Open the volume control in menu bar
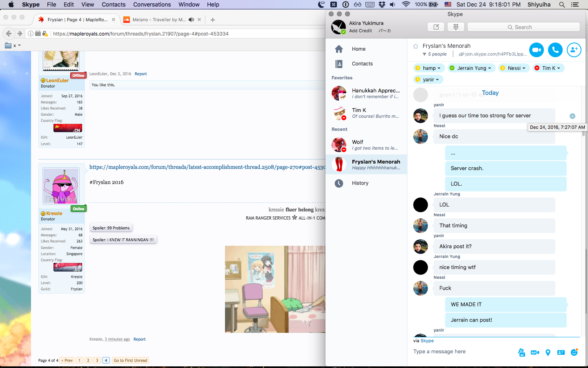Viewport: 588px width, 368px height. [392, 4]
